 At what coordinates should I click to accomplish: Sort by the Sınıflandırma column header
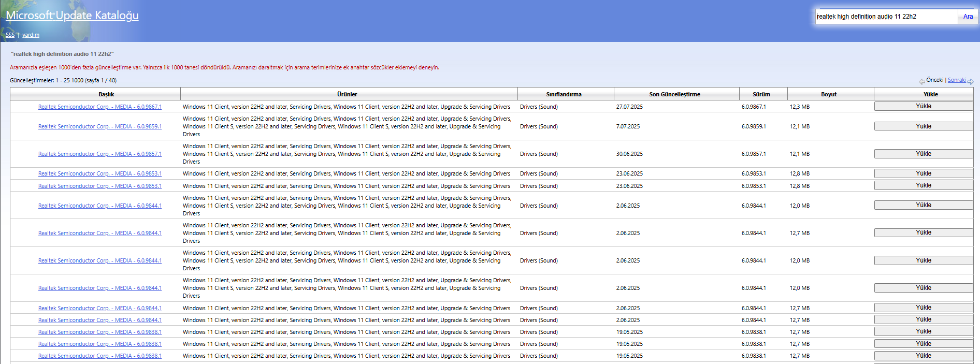pos(566,94)
